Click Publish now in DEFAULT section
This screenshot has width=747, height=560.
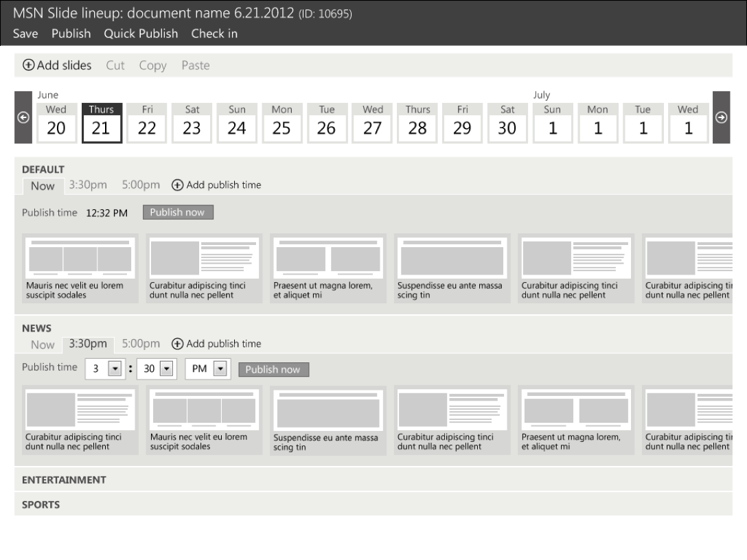(179, 212)
